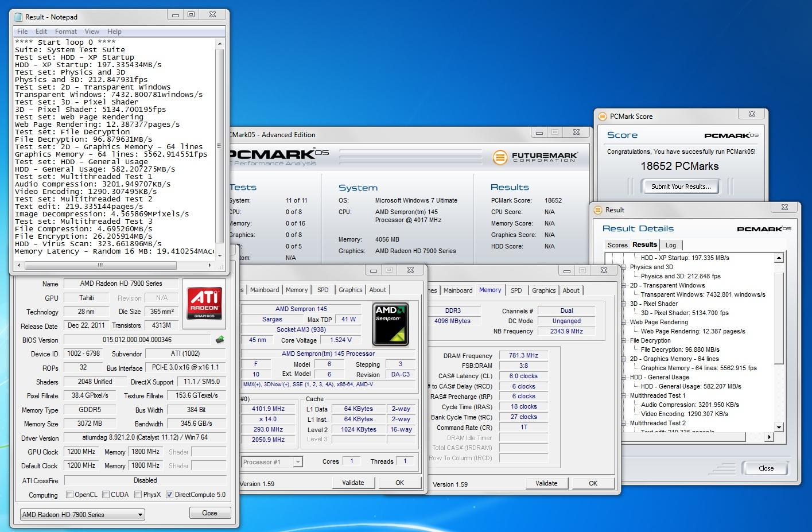This screenshot has width=812, height=532.
Task: Click the ATI Radeon logo in GPU-Z
Action: 204,303
